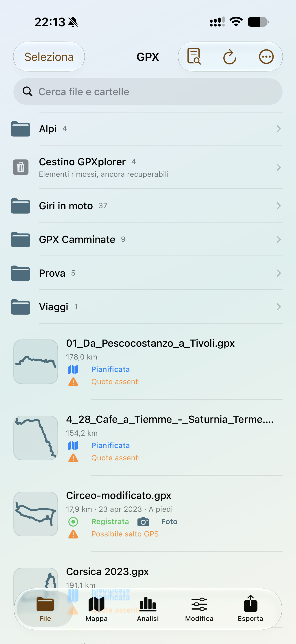Open the more options ellipsis menu
This screenshot has width=296, height=644.
(x=266, y=57)
